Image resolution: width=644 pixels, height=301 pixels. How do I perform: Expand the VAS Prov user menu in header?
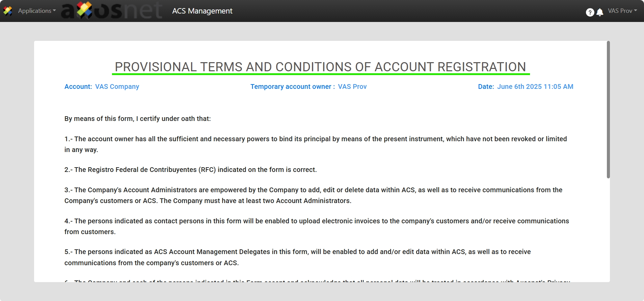[x=622, y=11]
